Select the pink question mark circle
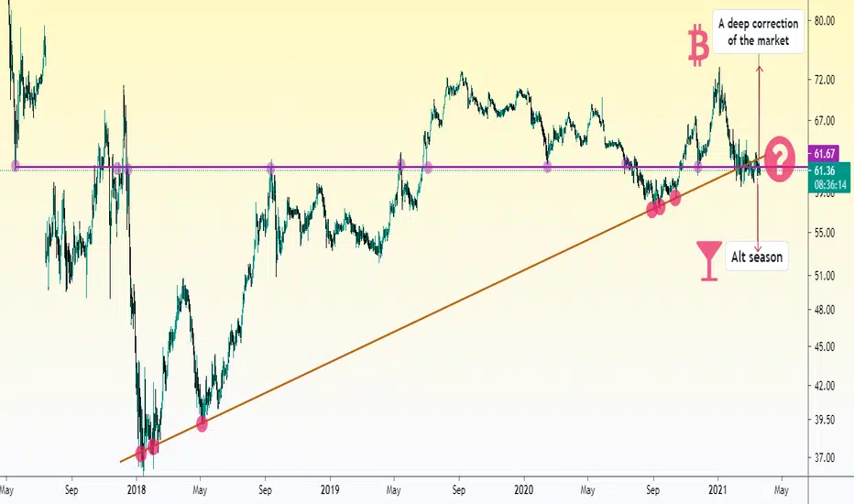The image size is (854, 504). pos(780,159)
